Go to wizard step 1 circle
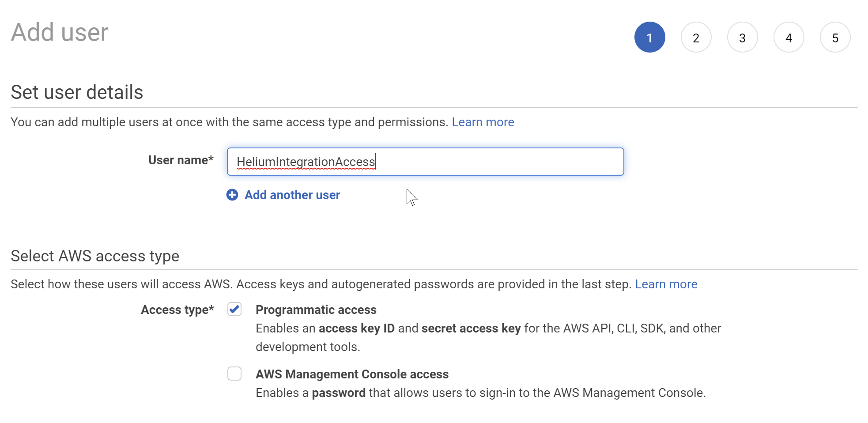Viewport: 868px width, 423px height. coord(649,38)
